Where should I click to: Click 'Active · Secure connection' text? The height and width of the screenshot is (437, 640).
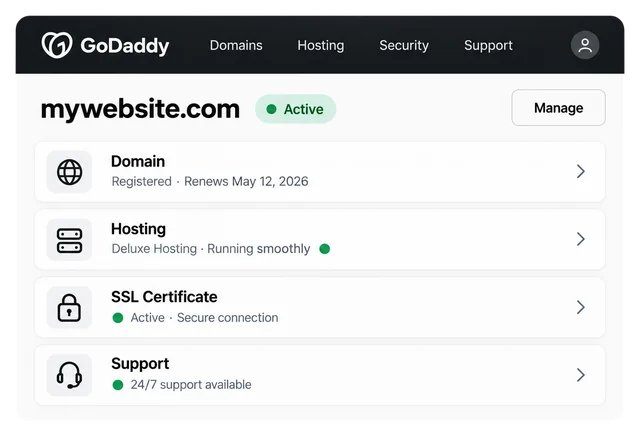pyautogui.click(x=204, y=318)
